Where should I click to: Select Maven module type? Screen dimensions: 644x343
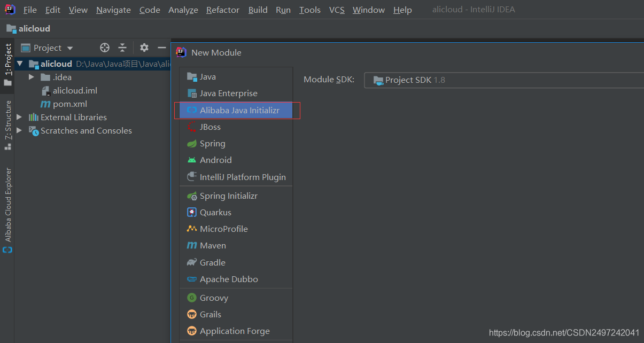tap(236, 245)
